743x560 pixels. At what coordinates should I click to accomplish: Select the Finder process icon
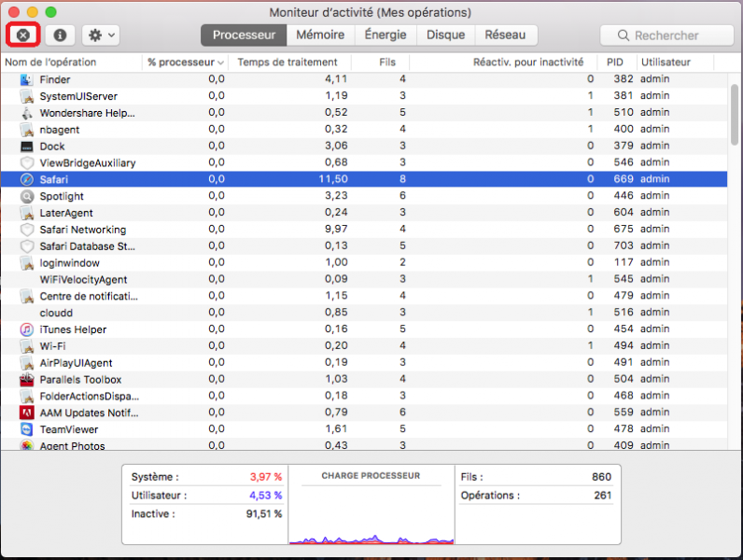[x=26, y=79]
